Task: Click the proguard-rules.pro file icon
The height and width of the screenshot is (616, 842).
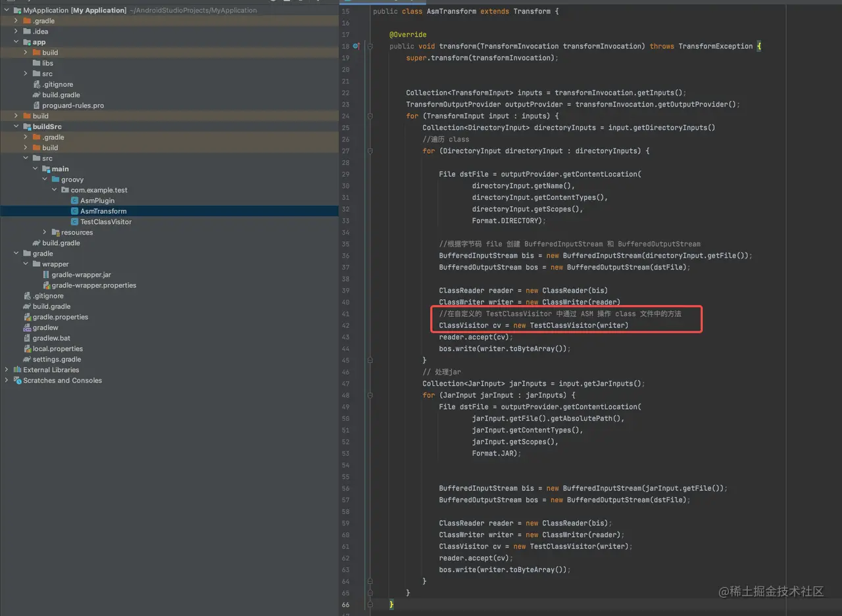Action: coord(37,105)
